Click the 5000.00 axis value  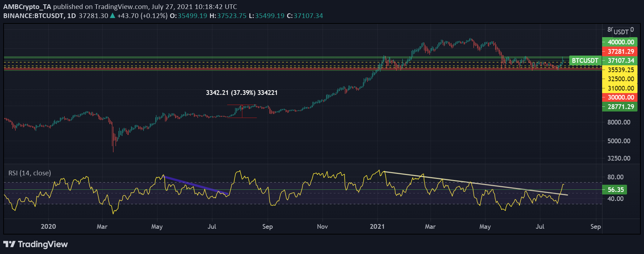point(619,141)
